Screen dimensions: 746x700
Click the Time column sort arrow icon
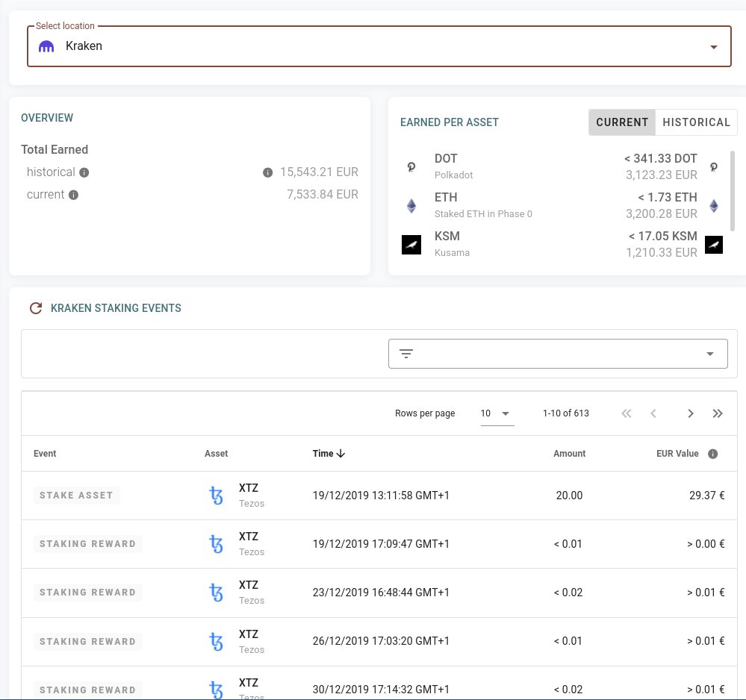pos(341,454)
